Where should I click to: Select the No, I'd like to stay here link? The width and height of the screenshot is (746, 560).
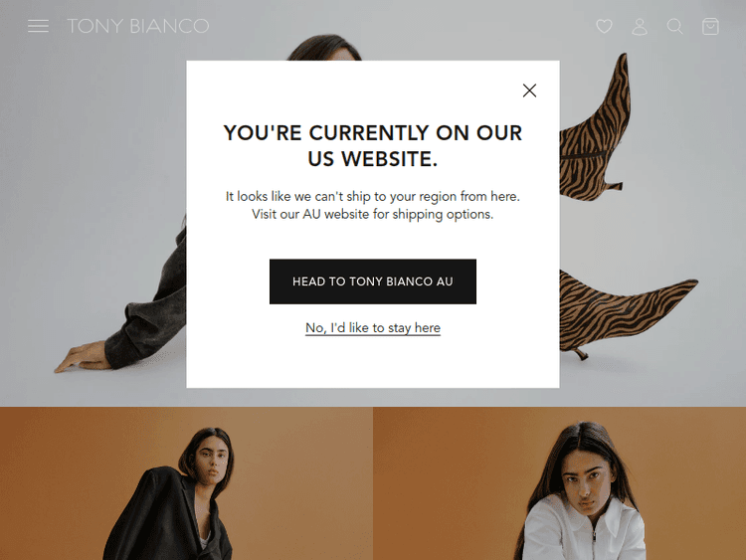point(373,328)
